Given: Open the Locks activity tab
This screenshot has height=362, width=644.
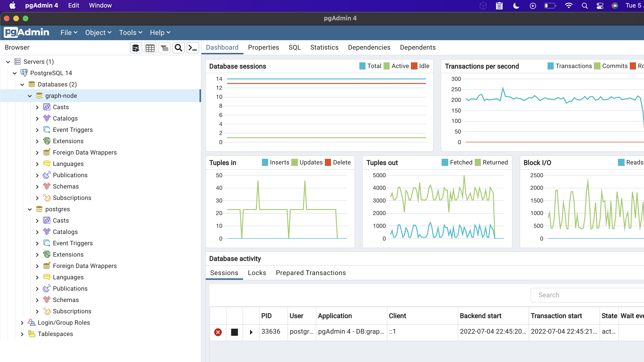Looking at the screenshot, I should [x=257, y=273].
